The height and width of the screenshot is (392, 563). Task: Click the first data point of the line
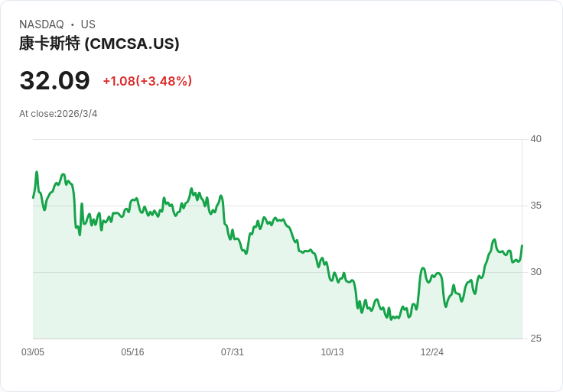point(33,198)
